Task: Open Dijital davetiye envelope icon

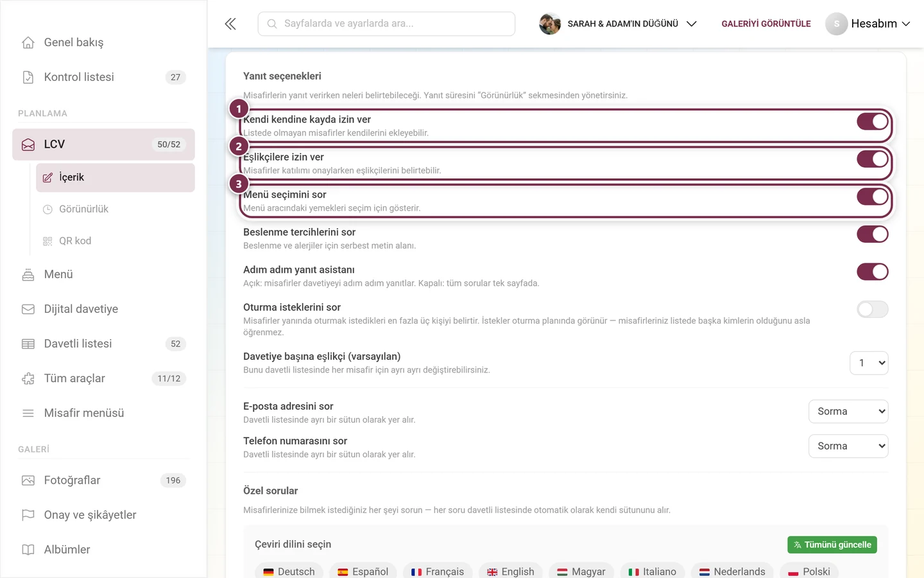Action: 28,309
